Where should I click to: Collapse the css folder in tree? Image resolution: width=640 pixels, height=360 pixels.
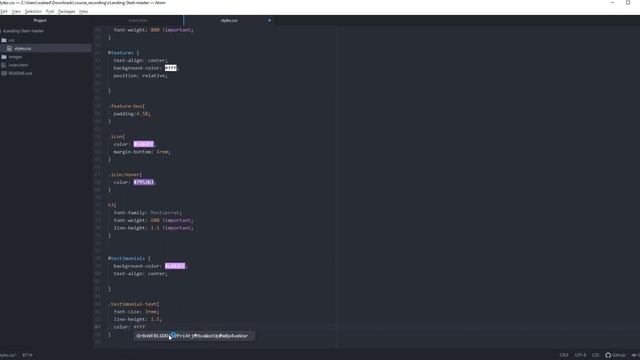[11, 40]
